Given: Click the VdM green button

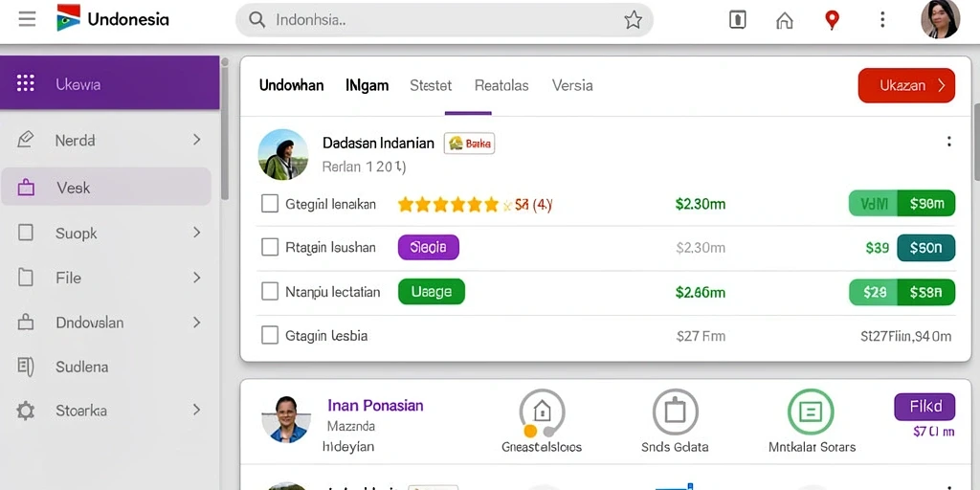Looking at the screenshot, I should pyautogui.click(x=873, y=203).
